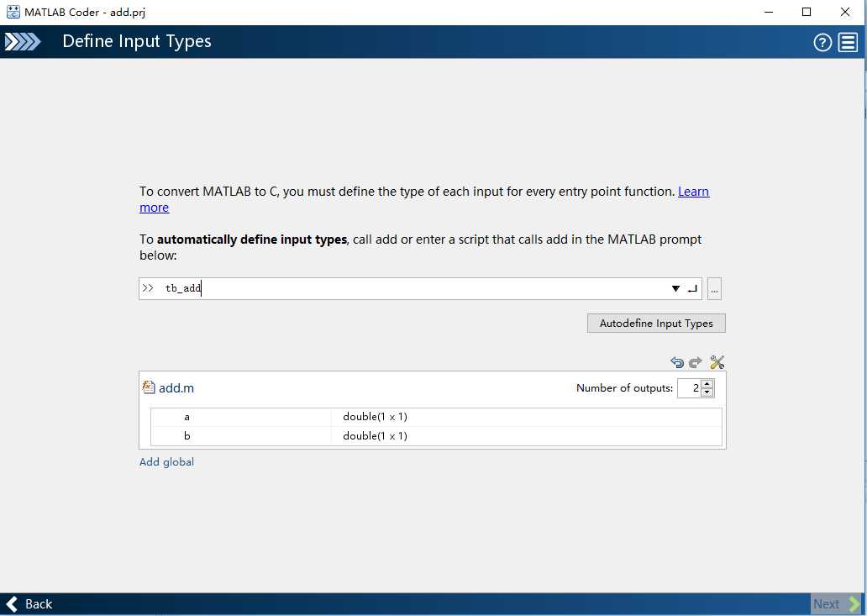Click Autodefine Input Types button
867x616 pixels.
656,324
